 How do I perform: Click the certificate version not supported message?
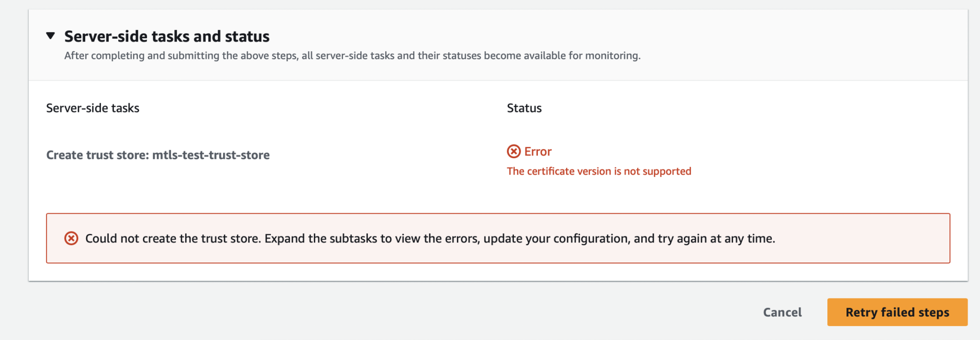[599, 171]
